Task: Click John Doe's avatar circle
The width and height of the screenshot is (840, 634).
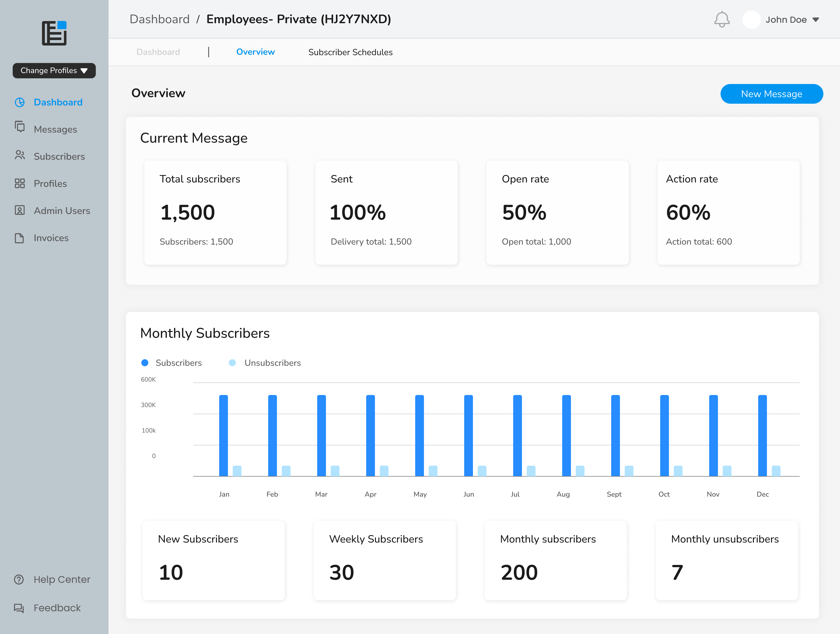Action: click(x=751, y=20)
